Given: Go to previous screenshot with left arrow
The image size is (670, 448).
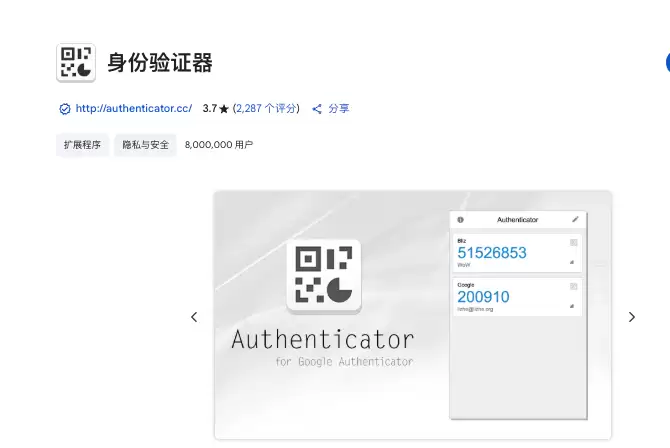Looking at the screenshot, I should [194, 317].
